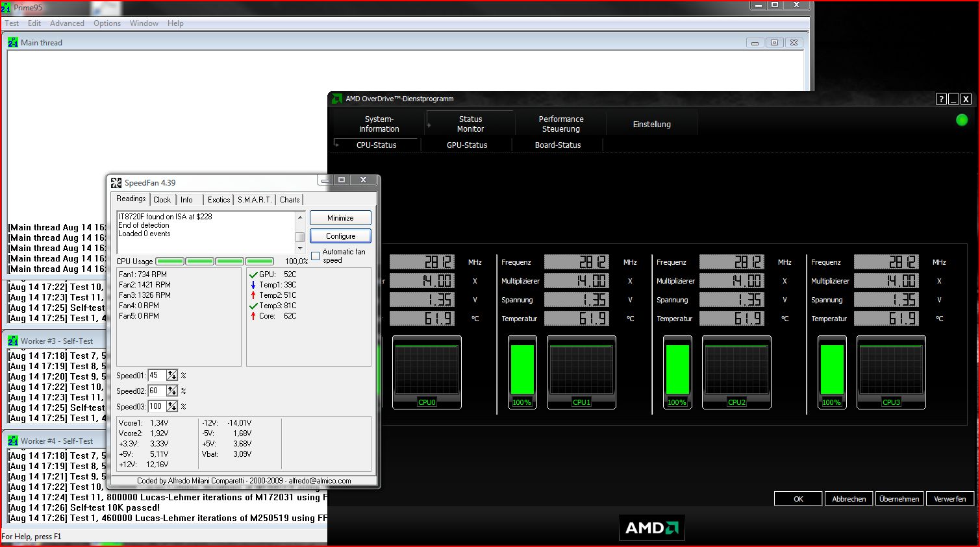
Task: Select the GPU-Status subtab
Action: (467, 145)
